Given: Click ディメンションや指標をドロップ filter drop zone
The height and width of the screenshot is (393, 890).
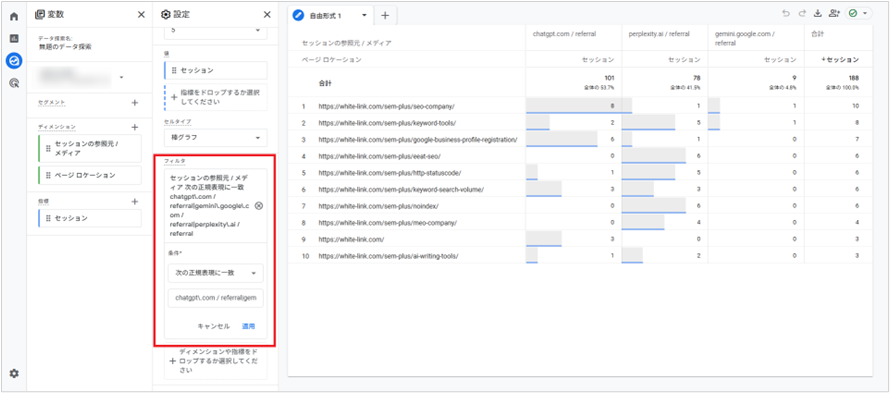Looking at the screenshot, I should point(216,361).
